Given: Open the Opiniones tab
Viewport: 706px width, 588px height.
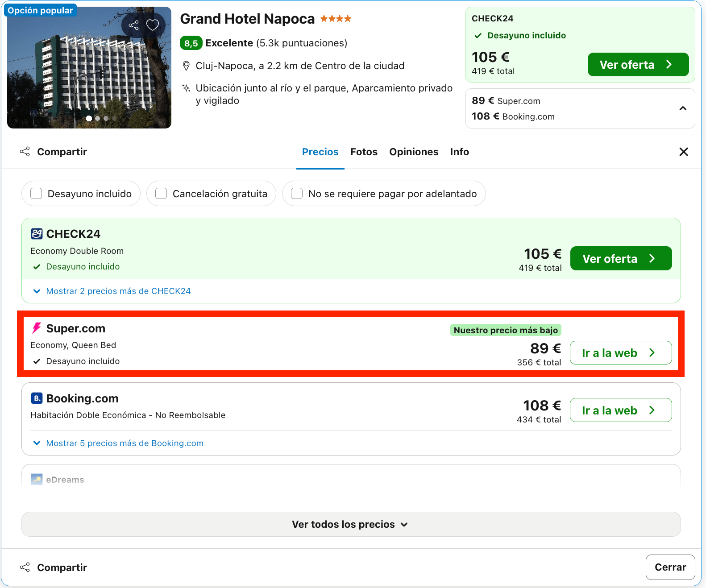Looking at the screenshot, I should click(414, 152).
